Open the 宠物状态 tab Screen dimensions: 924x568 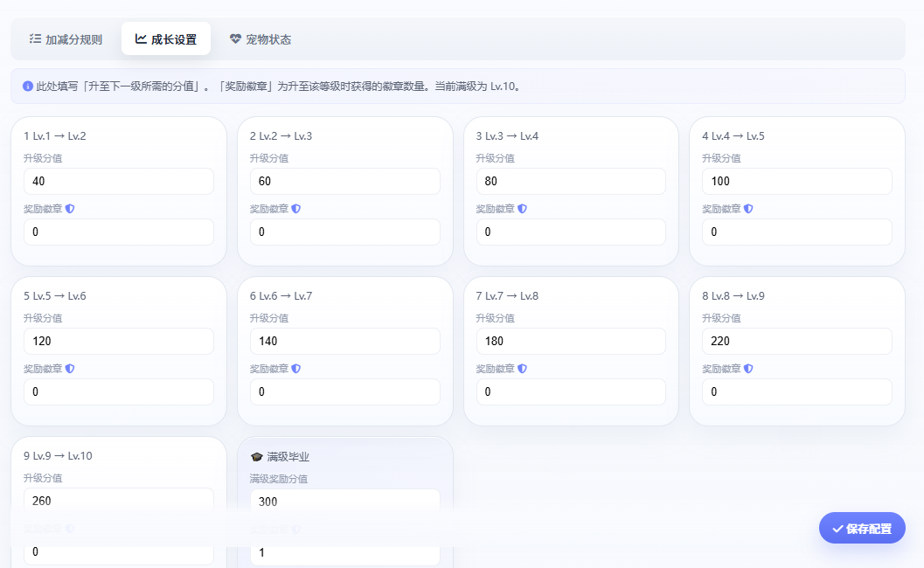(261, 39)
